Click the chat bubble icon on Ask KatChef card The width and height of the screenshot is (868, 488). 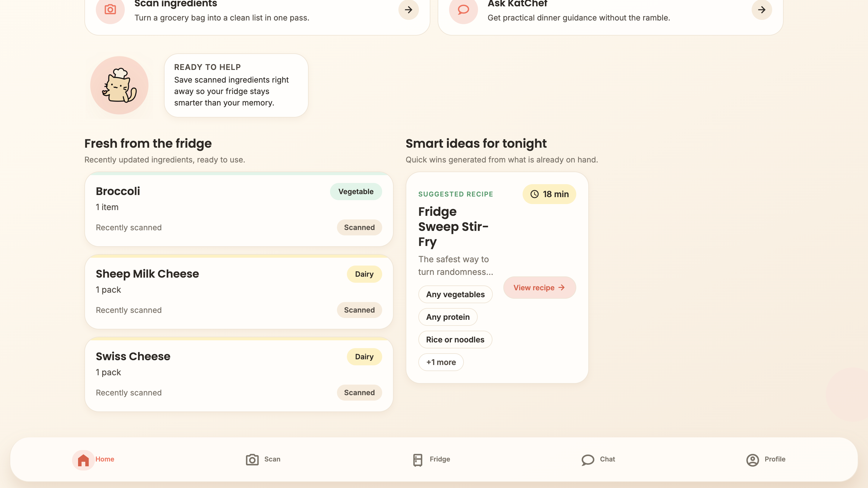463,9
